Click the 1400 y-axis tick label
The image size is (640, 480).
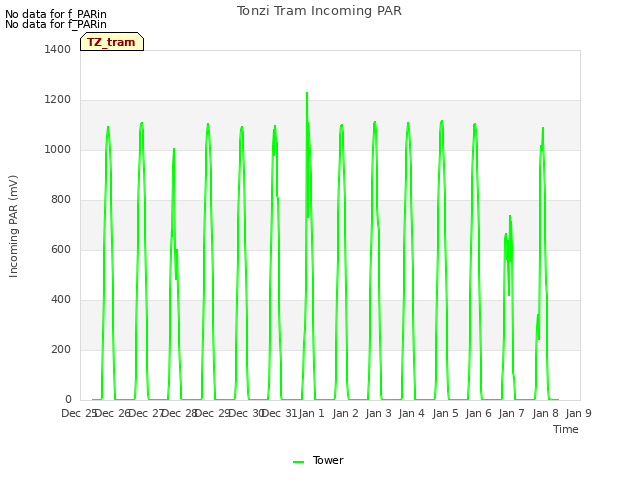(58, 49)
